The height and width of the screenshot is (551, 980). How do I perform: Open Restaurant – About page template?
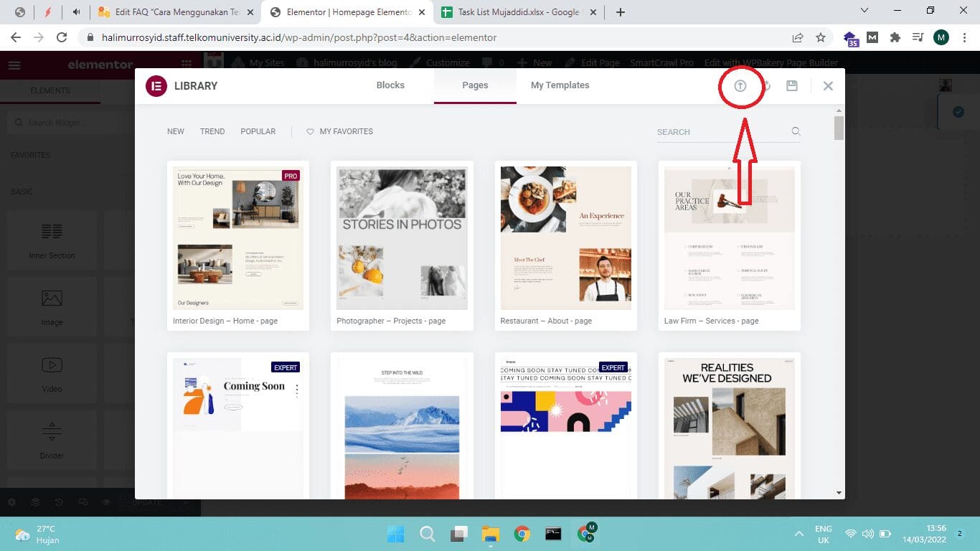click(566, 245)
